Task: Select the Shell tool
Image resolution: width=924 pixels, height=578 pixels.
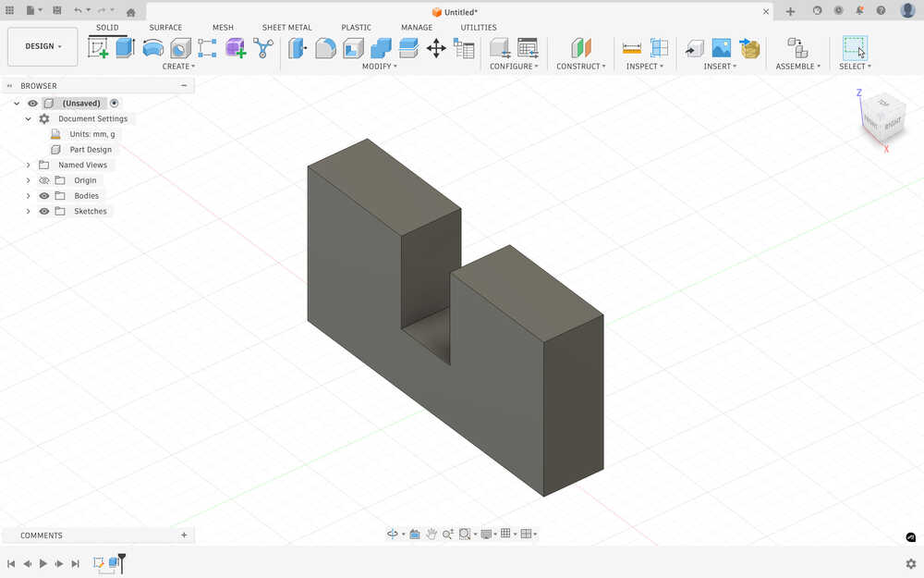Action: point(353,48)
